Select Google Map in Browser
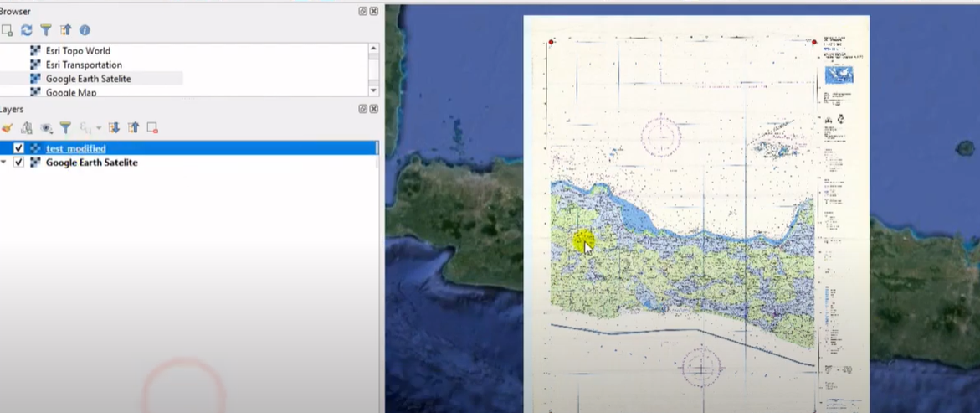The height and width of the screenshot is (413, 980). click(70, 92)
